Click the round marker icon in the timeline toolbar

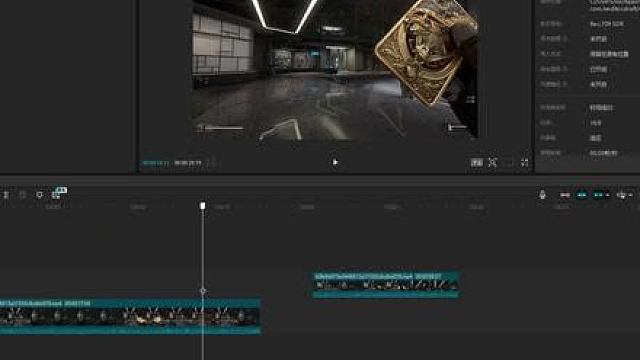coord(39,195)
